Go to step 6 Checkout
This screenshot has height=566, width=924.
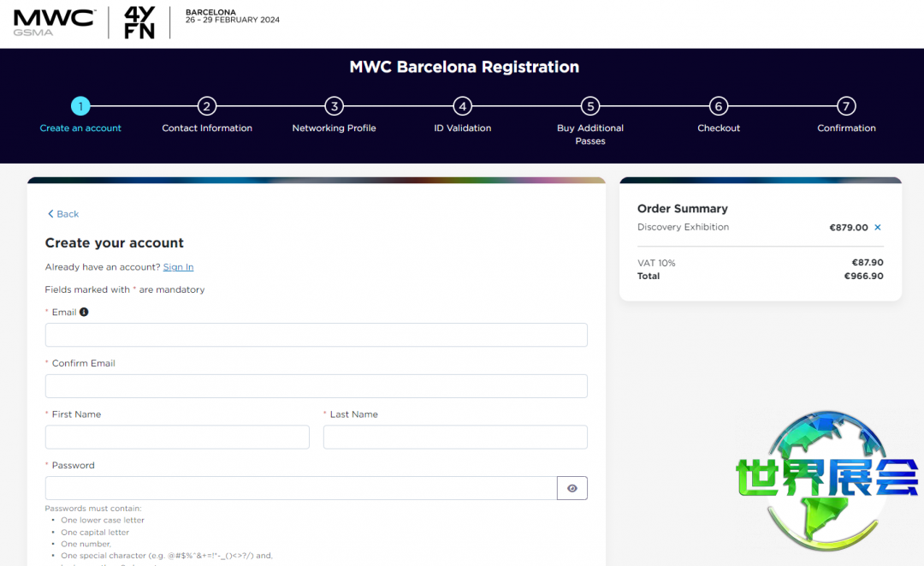719,106
